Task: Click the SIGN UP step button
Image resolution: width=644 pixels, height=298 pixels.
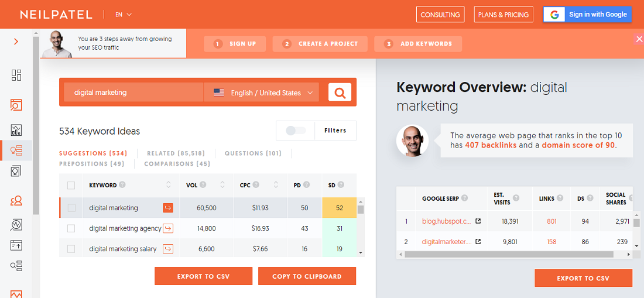Action: click(x=235, y=44)
